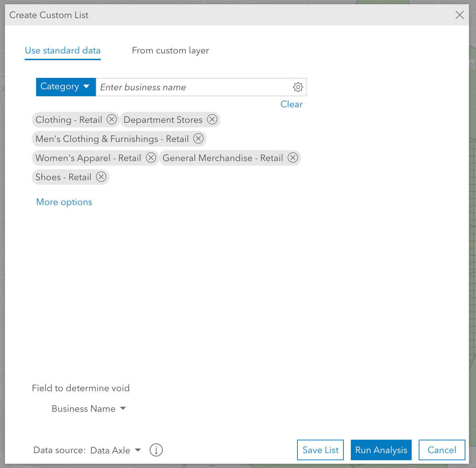
Task: Select the Use standard data tab
Action: (x=63, y=51)
